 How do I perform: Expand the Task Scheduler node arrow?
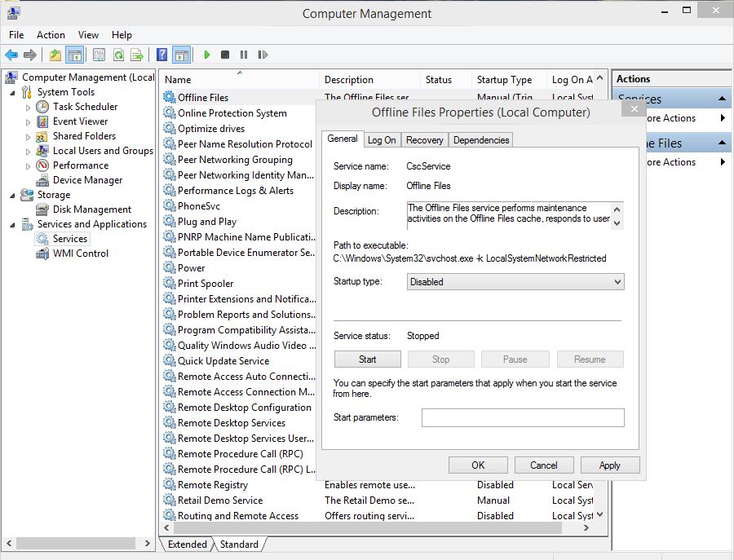point(28,108)
